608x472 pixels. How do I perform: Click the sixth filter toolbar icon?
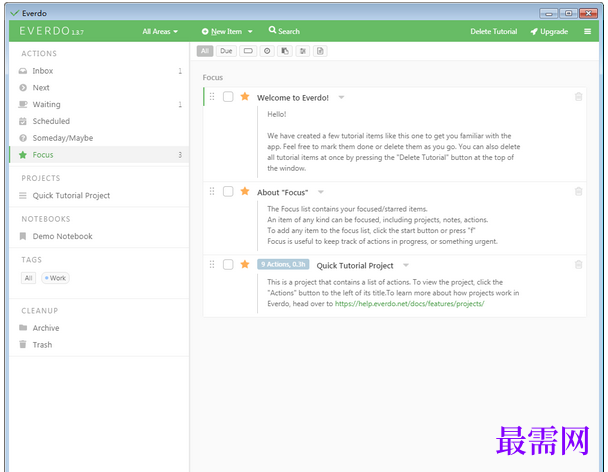(x=303, y=51)
